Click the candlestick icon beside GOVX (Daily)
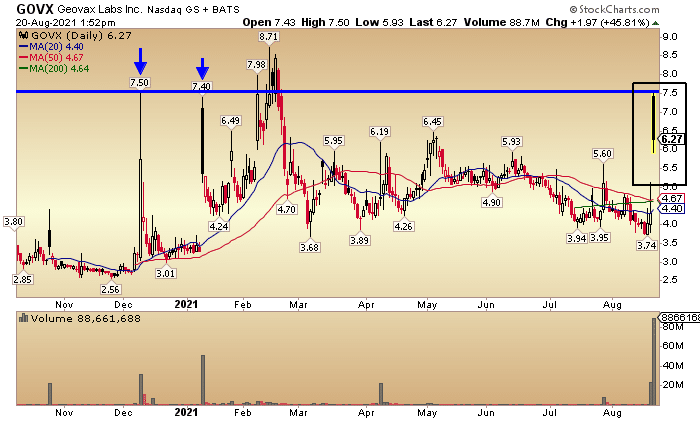This screenshot has width=700, height=421. click(x=23, y=36)
